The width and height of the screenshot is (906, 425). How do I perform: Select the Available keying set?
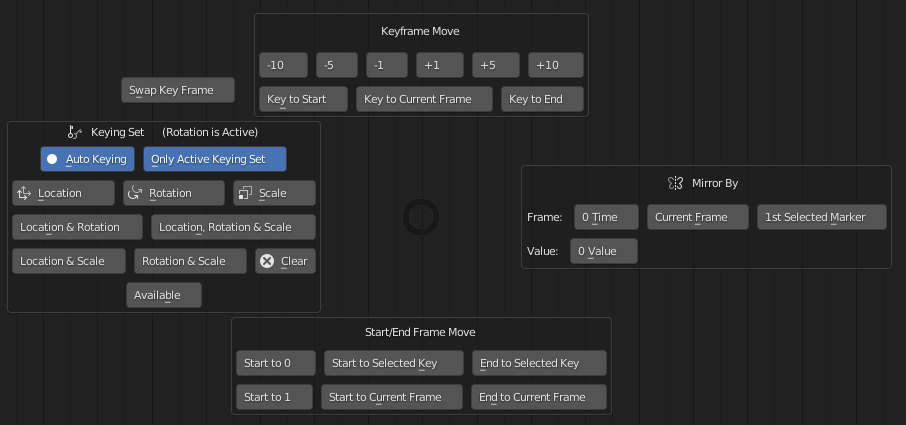click(164, 295)
